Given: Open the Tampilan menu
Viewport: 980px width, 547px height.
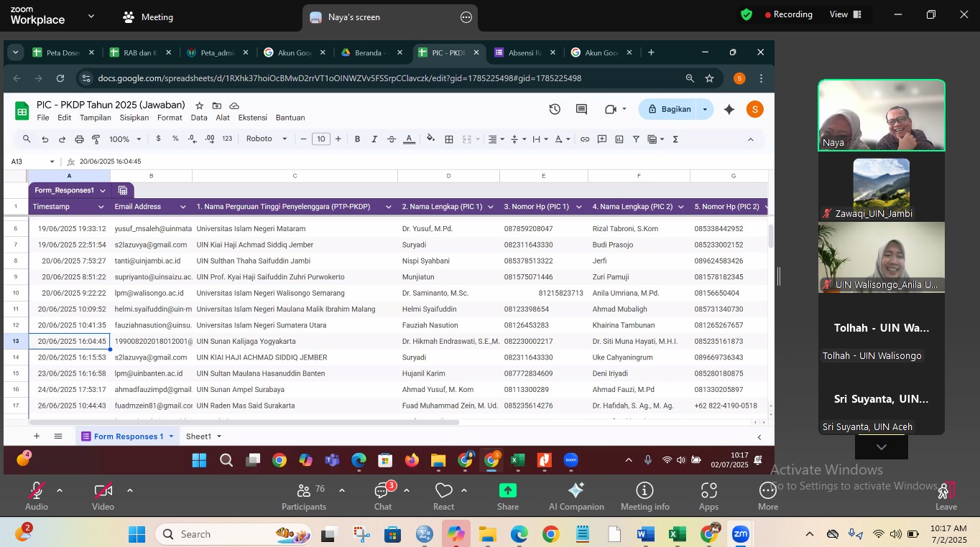Looking at the screenshot, I should [96, 118].
